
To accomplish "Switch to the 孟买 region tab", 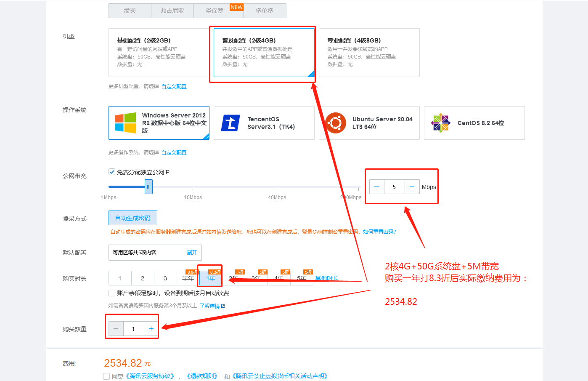I will tap(130, 11).
